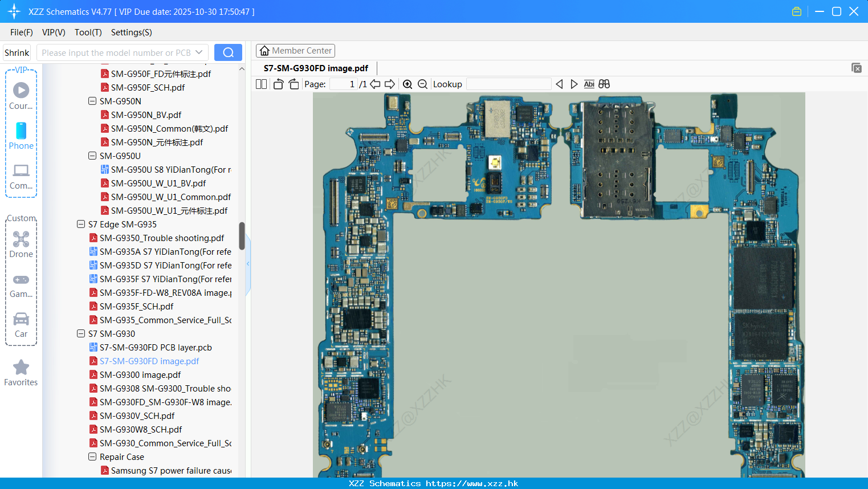Open SM-G950F_SCH.pdf
Viewport: 868px width, 489px height.
tap(148, 87)
